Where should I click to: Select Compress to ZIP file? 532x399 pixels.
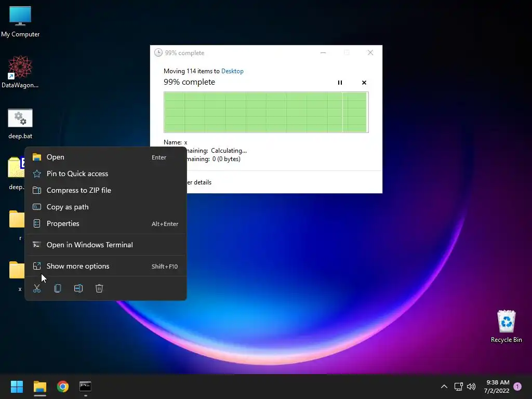[105, 190]
